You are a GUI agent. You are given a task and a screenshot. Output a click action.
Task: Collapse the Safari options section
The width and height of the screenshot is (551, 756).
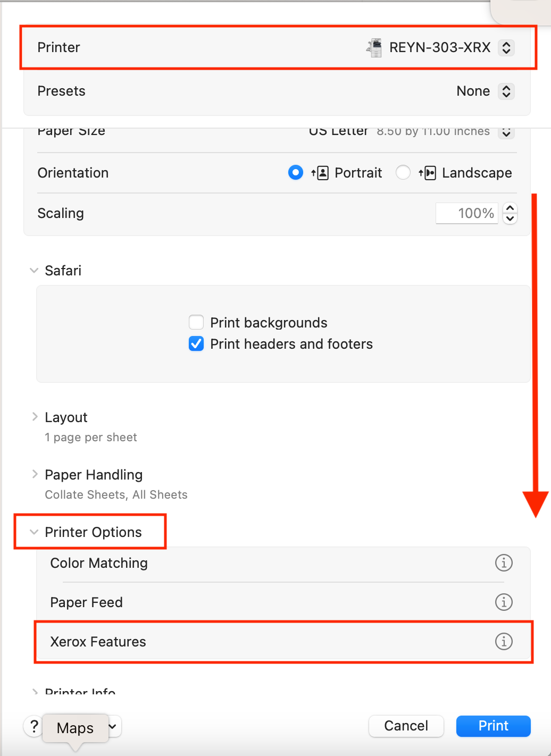click(x=34, y=270)
